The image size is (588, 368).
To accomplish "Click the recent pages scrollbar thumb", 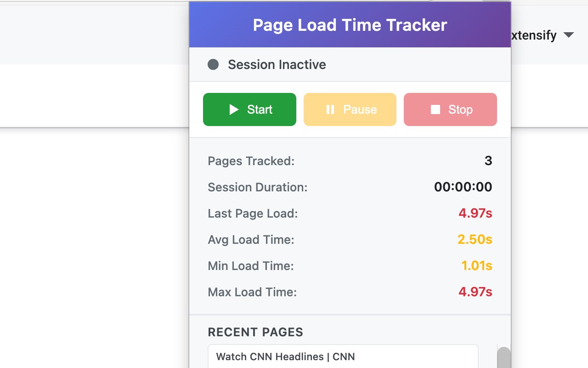I will click(x=504, y=357).
